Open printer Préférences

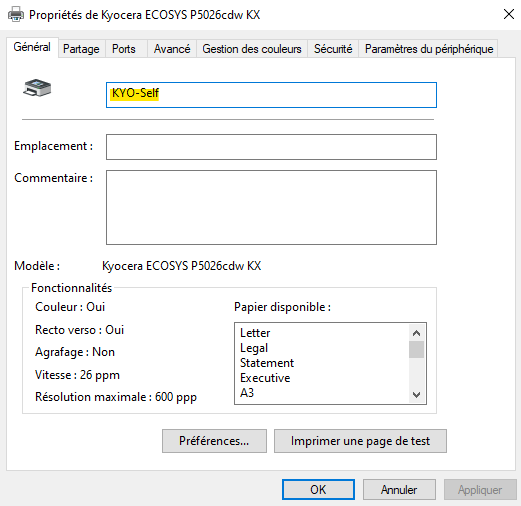click(x=214, y=441)
